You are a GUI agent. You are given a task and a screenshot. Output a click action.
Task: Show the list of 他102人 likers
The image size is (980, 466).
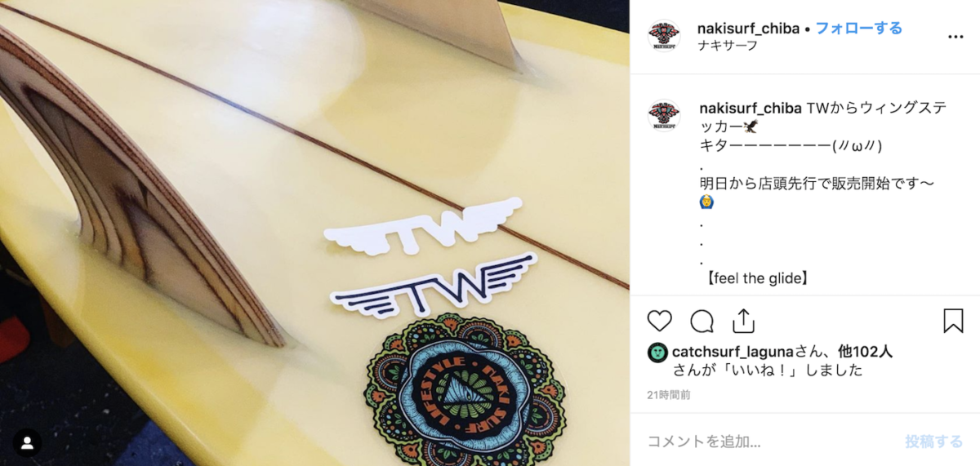(866, 352)
